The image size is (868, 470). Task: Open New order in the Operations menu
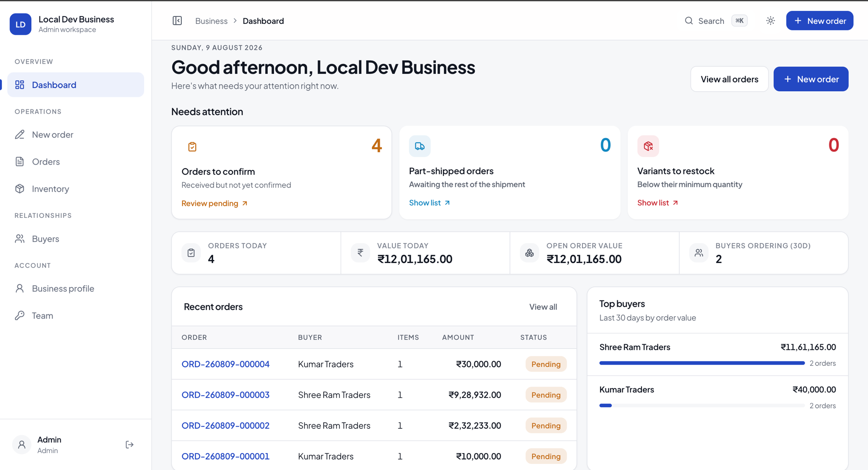coord(76,135)
